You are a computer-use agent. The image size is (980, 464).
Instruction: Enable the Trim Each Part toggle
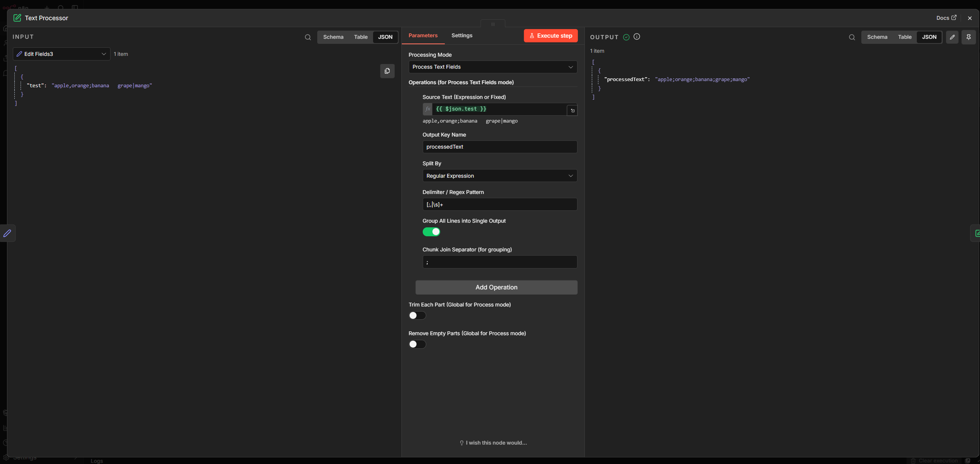tap(417, 316)
